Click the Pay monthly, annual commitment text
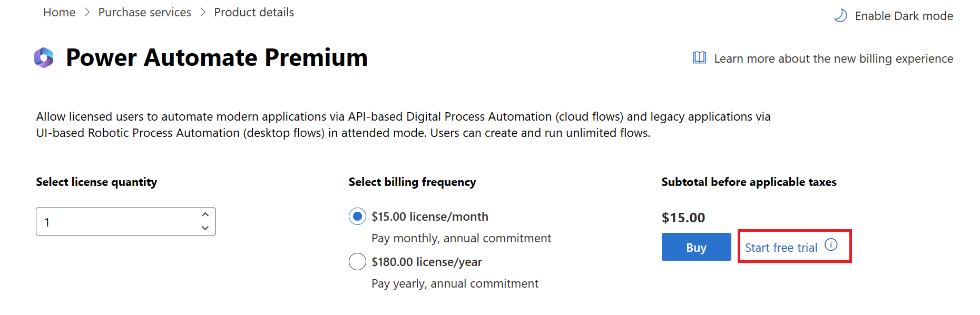The height and width of the screenshot is (315, 980). tap(461, 238)
